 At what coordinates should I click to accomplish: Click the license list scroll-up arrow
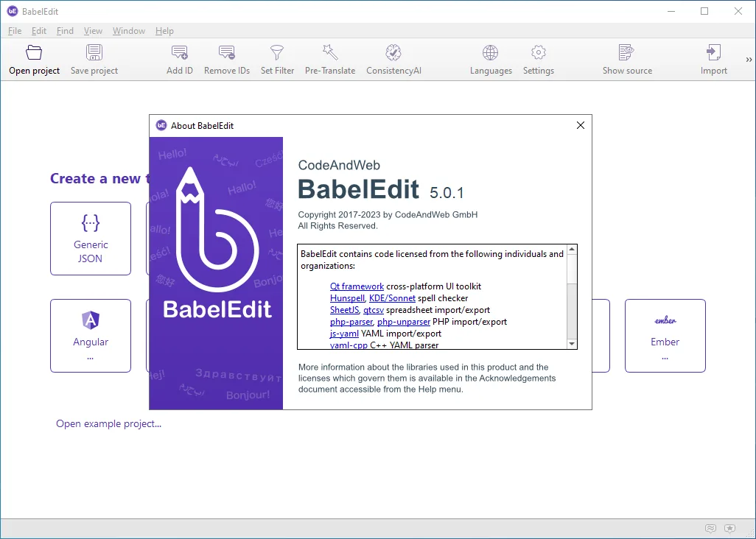pyautogui.click(x=572, y=250)
